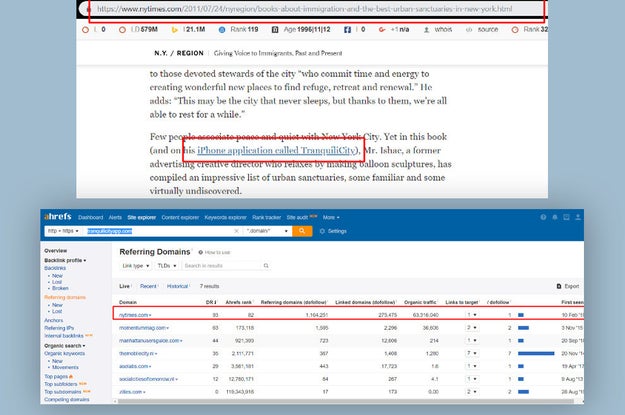
Task: Open the iPhone application called TranquiliCity link
Action: coord(276,150)
